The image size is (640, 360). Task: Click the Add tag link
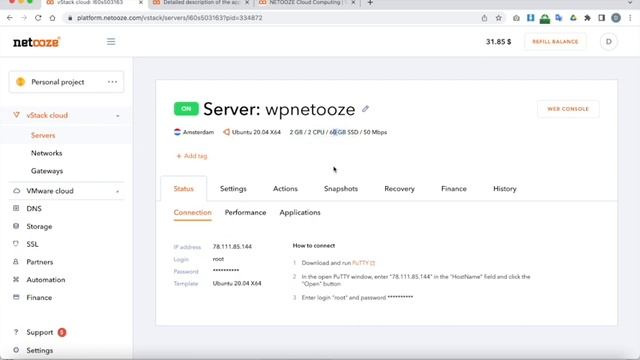click(x=192, y=156)
